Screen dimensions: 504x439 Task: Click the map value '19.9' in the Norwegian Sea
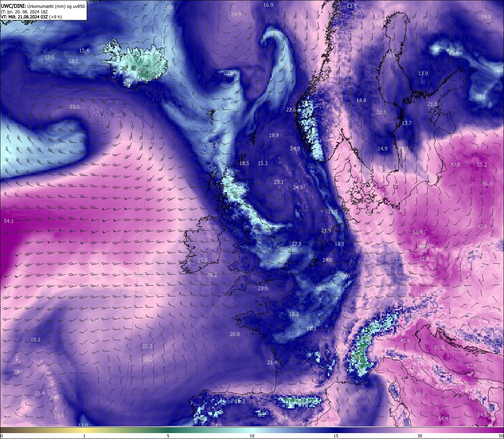pos(274,135)
